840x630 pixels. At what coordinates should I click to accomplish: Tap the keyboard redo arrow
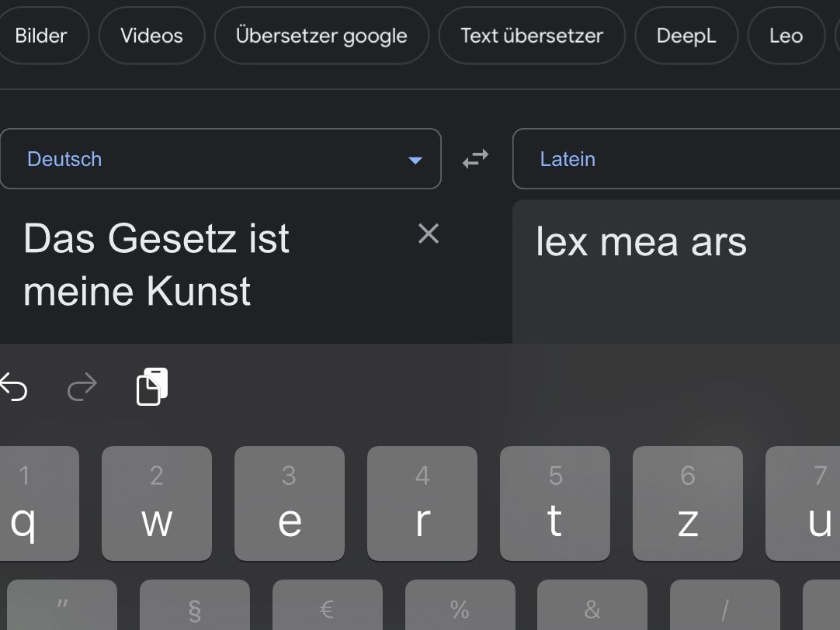pyautogui.click(x=82, y=386)
